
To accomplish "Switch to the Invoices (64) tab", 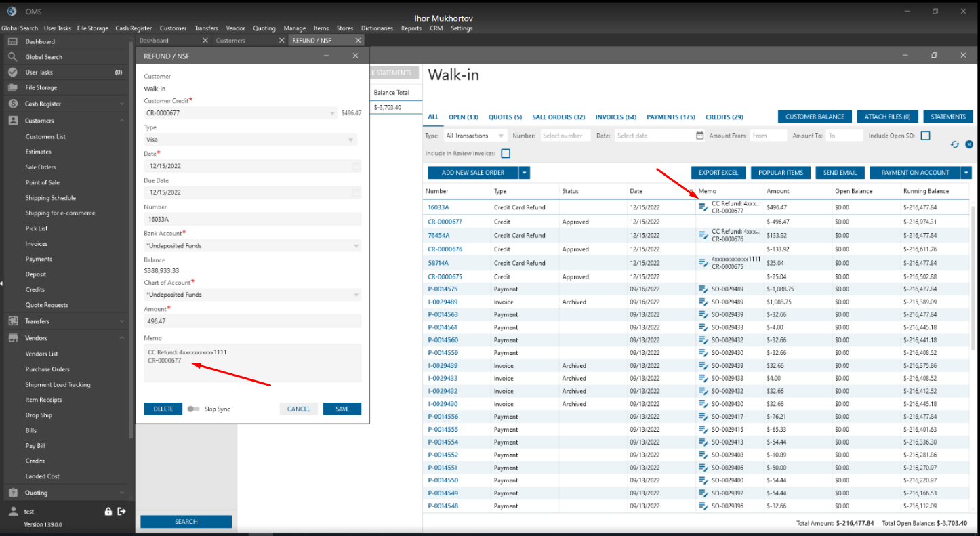I will [x=615, y=117].
